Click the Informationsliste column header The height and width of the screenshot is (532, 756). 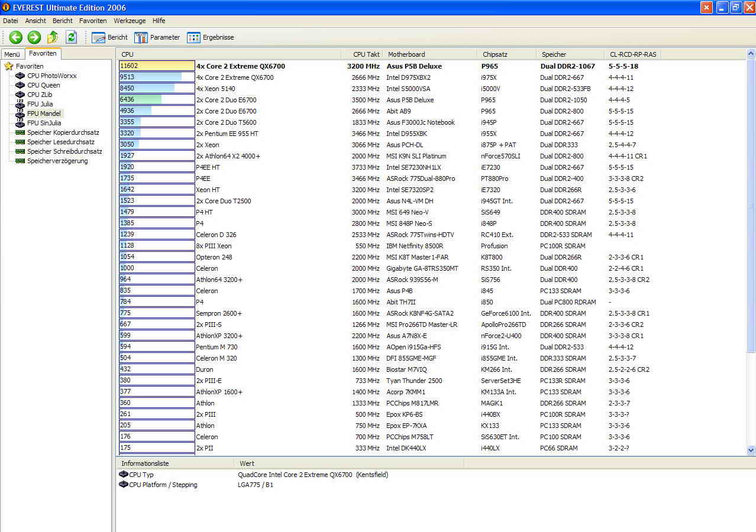[x=176, y=463]
